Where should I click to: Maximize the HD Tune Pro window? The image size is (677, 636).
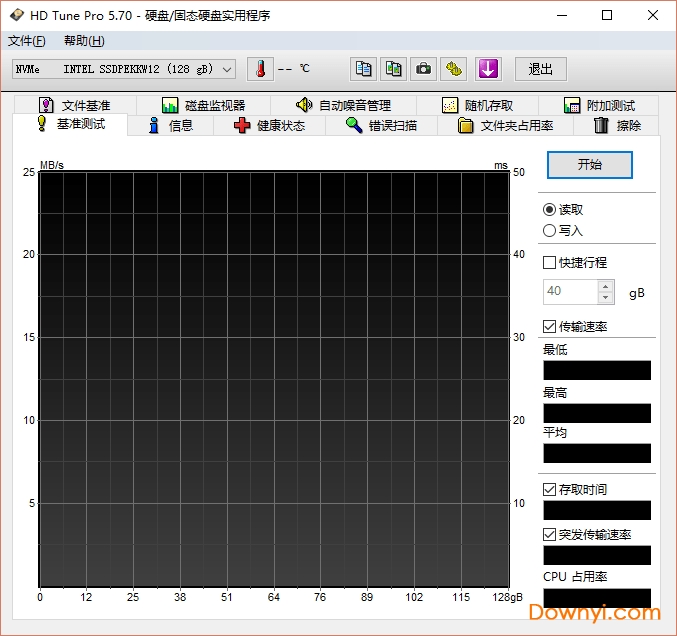(607, 15)
